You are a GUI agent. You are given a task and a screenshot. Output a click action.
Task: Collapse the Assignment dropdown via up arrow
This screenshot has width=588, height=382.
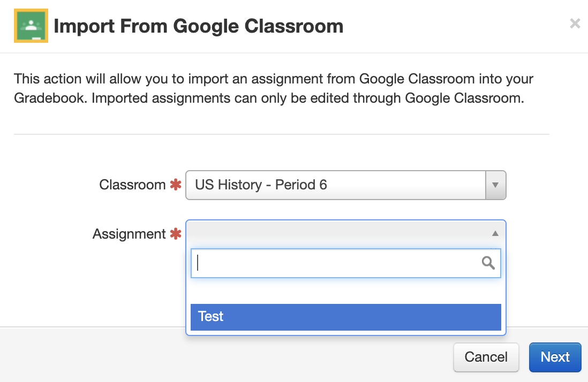[495, 234]
